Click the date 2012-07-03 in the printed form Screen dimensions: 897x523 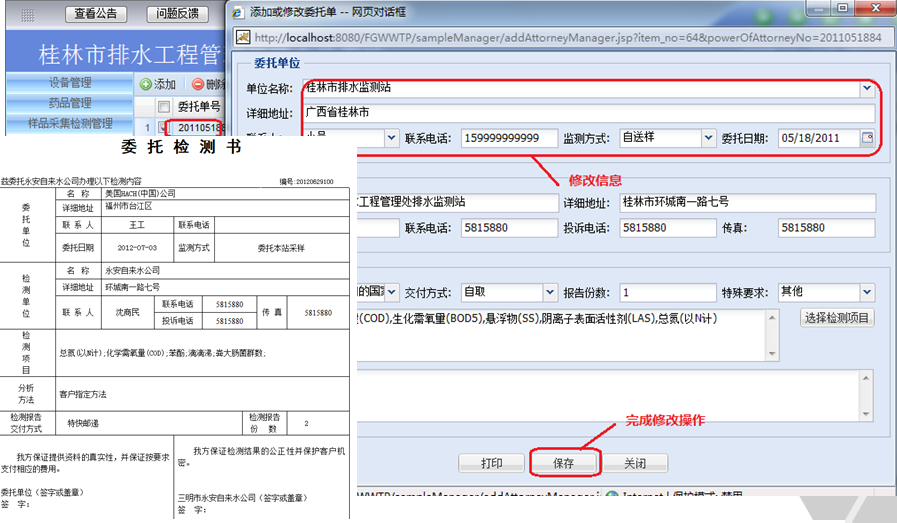(137, 248)
